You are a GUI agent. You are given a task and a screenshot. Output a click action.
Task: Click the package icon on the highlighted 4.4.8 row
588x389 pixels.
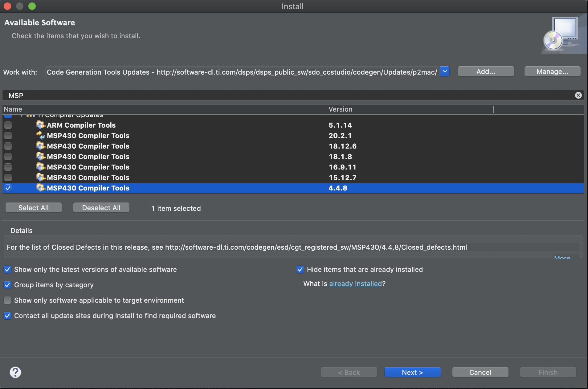41,188
